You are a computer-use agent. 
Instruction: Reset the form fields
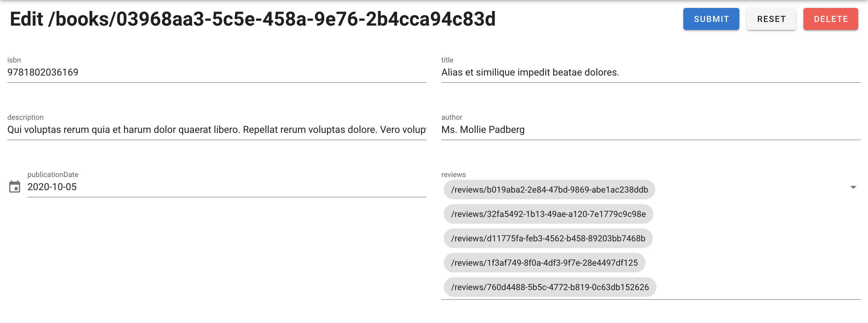(x=771, y=19)
